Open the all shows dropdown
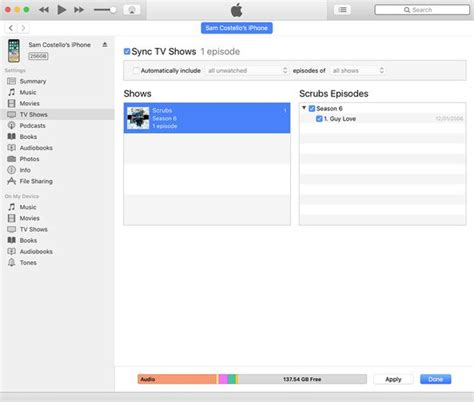474x402 pixels. click(x=358, y=70)
